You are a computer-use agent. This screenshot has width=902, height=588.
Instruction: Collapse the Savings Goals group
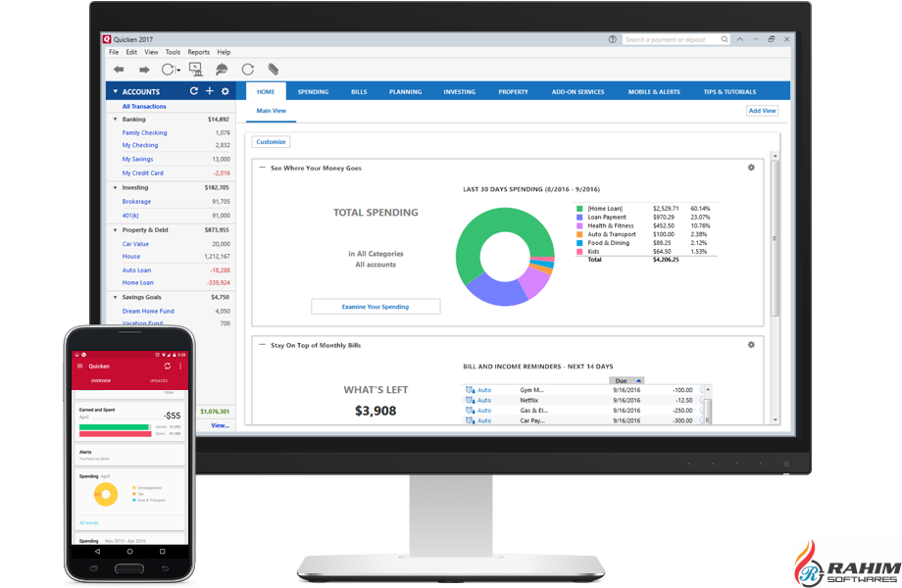[115, 297]
